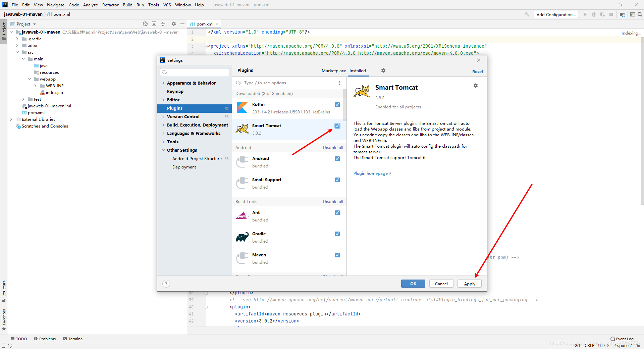Toggle the Android plugin checkbox

pos(337,159)
